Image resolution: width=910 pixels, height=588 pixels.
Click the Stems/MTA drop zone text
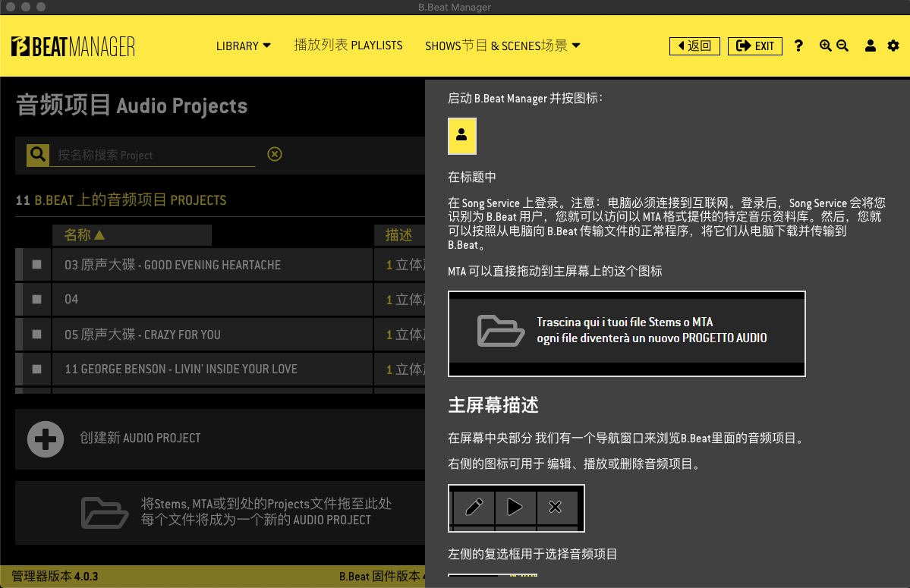266,511
